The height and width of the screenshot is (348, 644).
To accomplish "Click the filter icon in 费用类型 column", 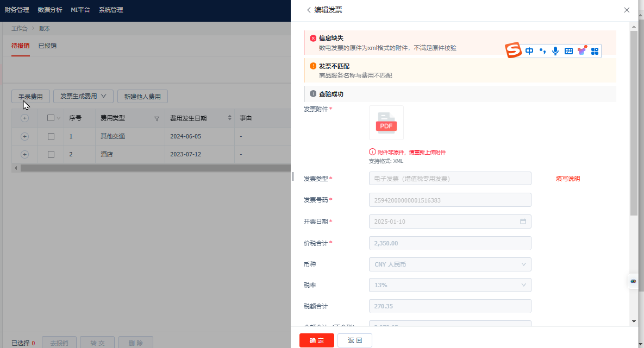I will (157, 118).
